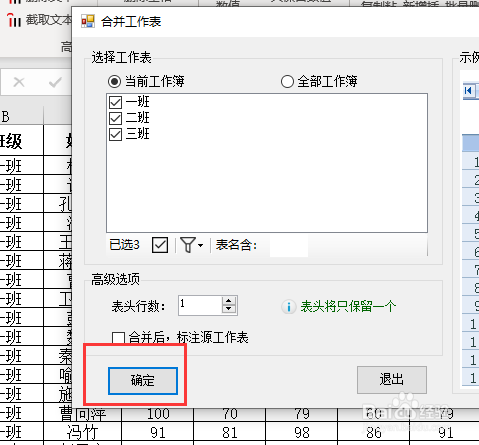
Task: Enable 合并后，标注源工作表 checkbox
Action: tap(119, 337)
